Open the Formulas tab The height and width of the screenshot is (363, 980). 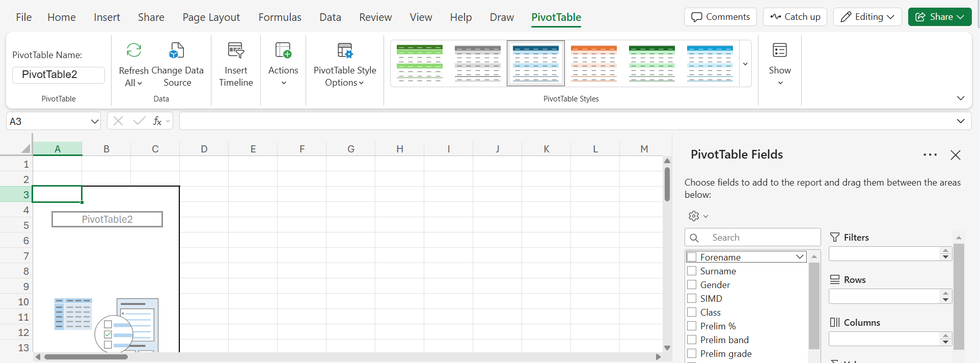coord(280,17)
